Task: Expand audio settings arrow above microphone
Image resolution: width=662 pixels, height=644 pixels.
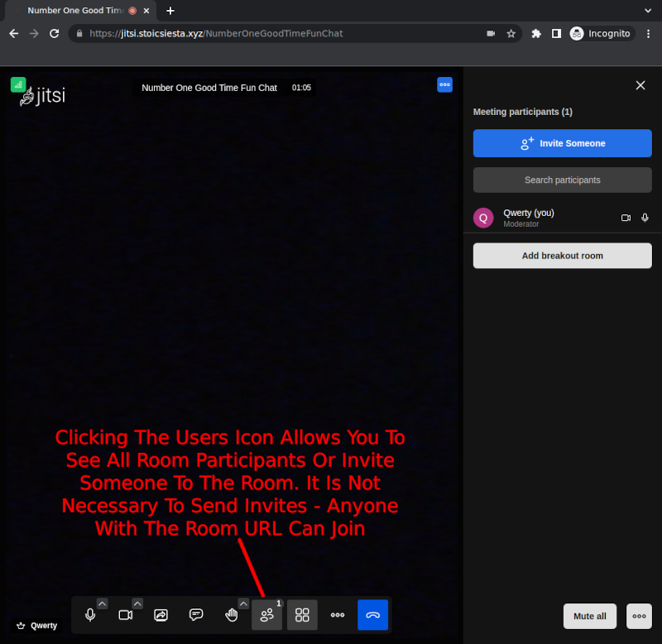Action: click(102, 603)
